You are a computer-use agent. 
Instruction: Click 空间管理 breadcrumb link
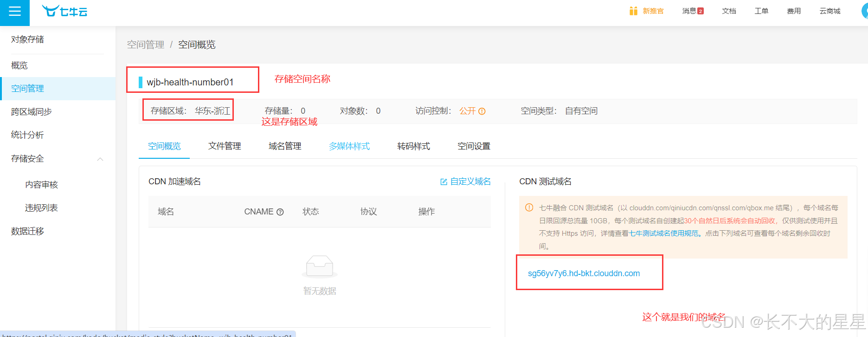(x=146, y=45)
